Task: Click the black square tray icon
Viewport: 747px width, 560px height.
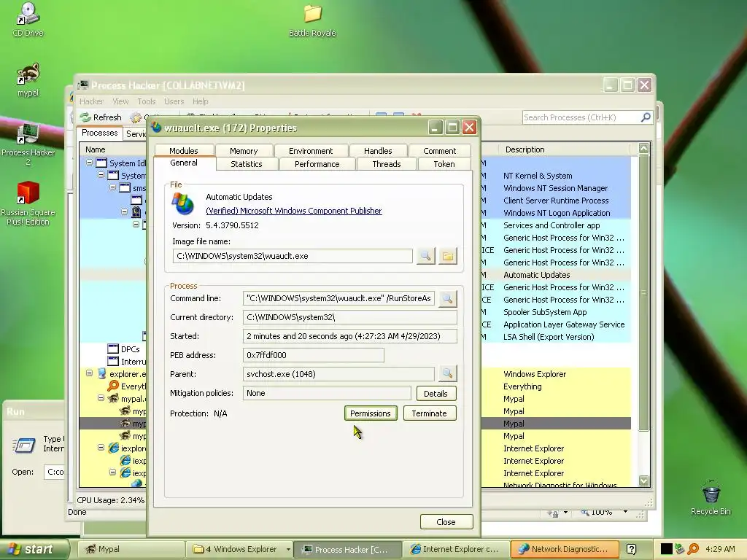Action: tap(667, 549)
